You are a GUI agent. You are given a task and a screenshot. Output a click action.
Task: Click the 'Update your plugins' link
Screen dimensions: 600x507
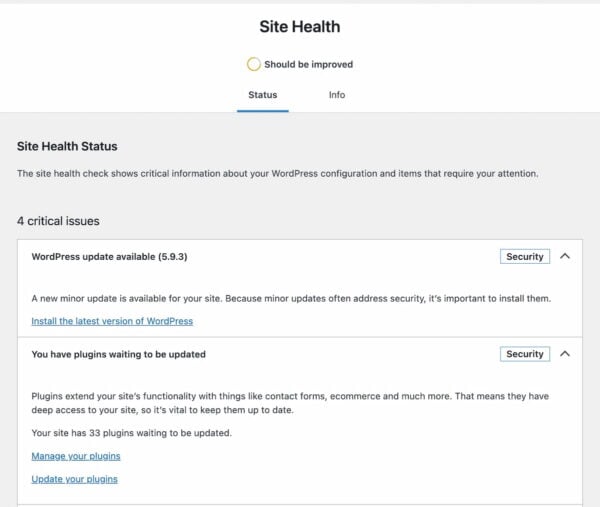point(74,479)
